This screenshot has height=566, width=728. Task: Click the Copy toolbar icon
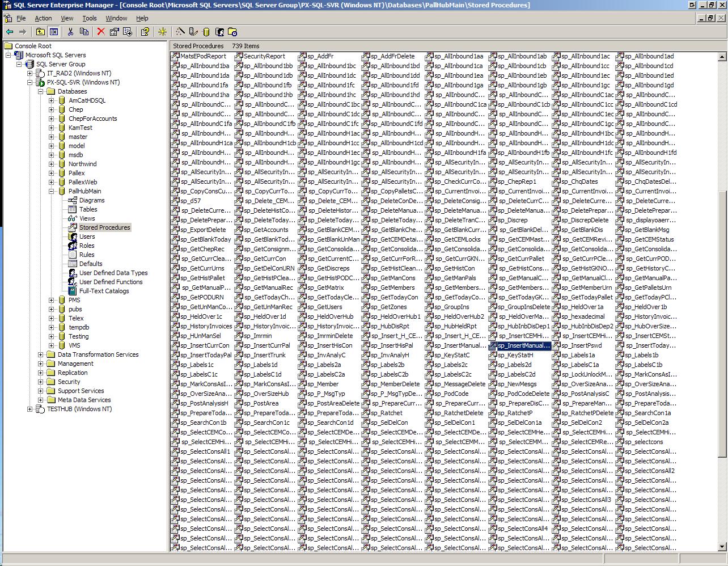coord(84,32)
